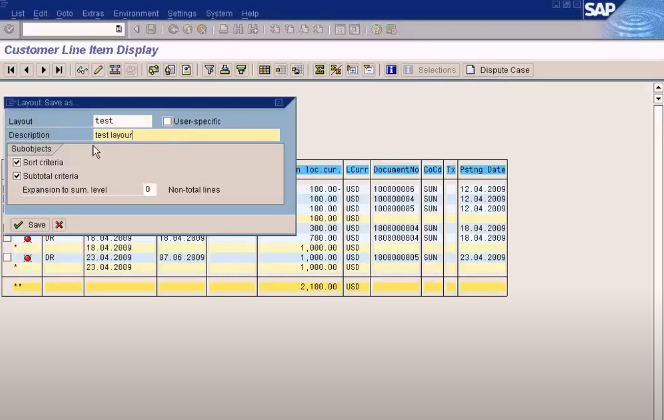
Task: Open the Edit menu
Action: (x=40, y=14)
